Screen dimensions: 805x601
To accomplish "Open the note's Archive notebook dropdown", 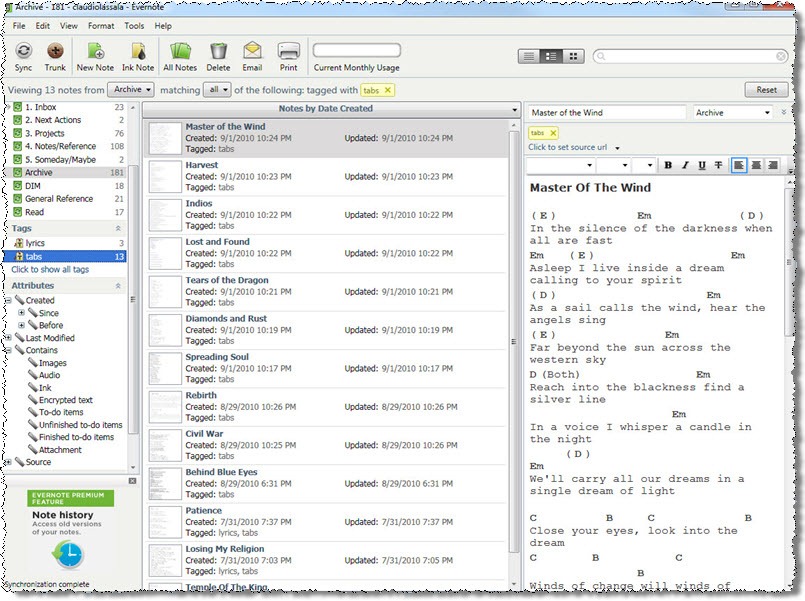I will 733,112.
